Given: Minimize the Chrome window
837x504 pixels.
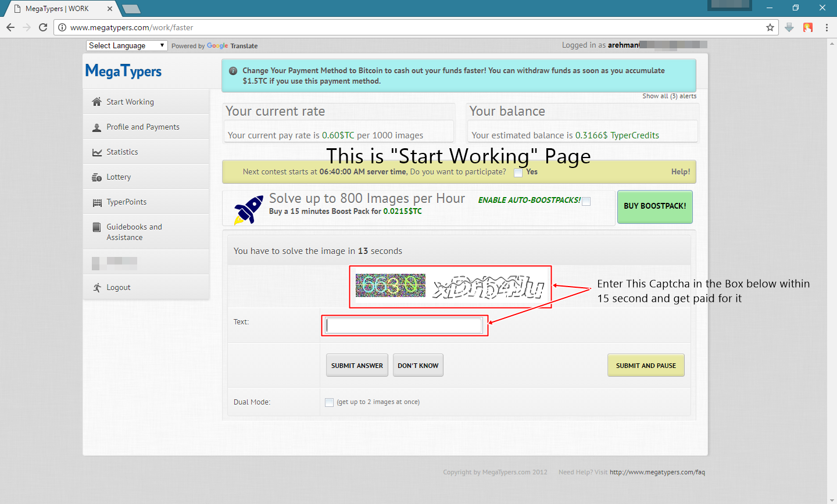Looking at the screenshot, I should (770, 8).
